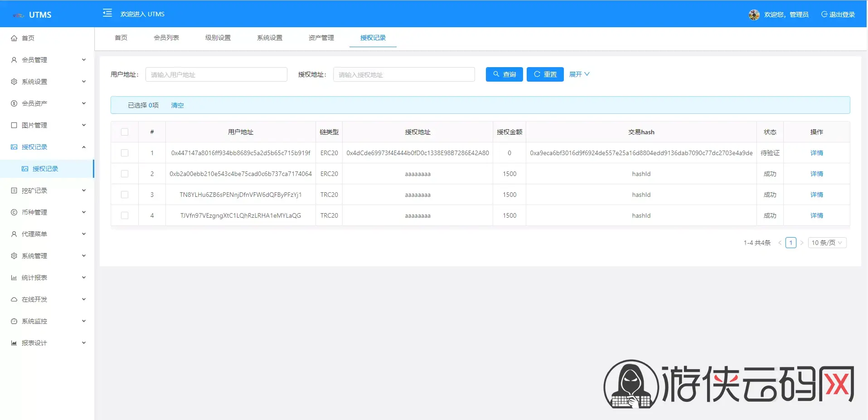Image resolution: width=868 pixels, height=420 pixels.
Task: Switch to the 会员列表 tab
Action: click(x=166, y=38)
